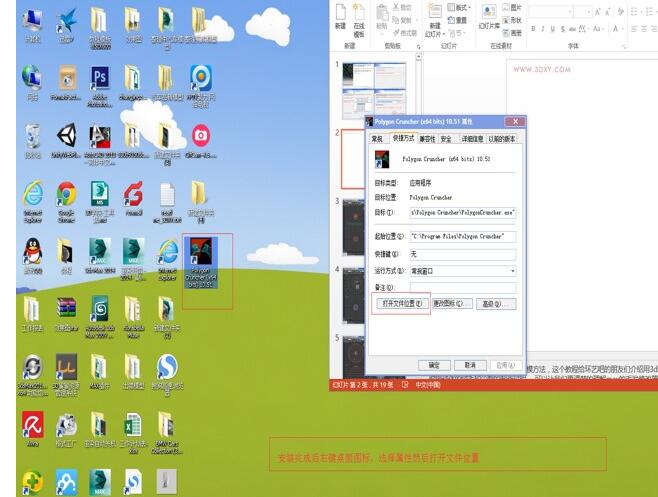658x497 pixels.
Task: Open the Adobe Photoshop desktop shortcut
Action: 99,86
